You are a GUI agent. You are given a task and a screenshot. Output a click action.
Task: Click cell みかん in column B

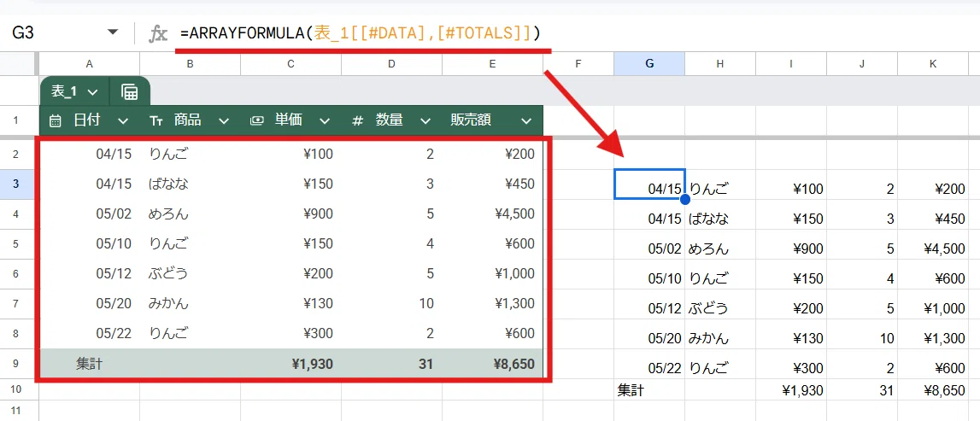tap(169, 303)
